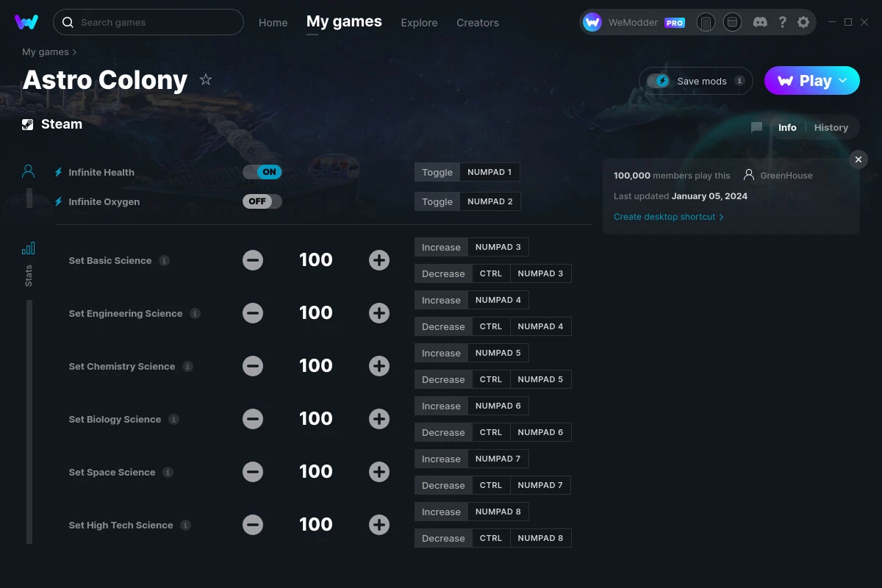882x588 pixels.
Task: Decrease Chemistry Science with minus button
Action: coord(253,366)
